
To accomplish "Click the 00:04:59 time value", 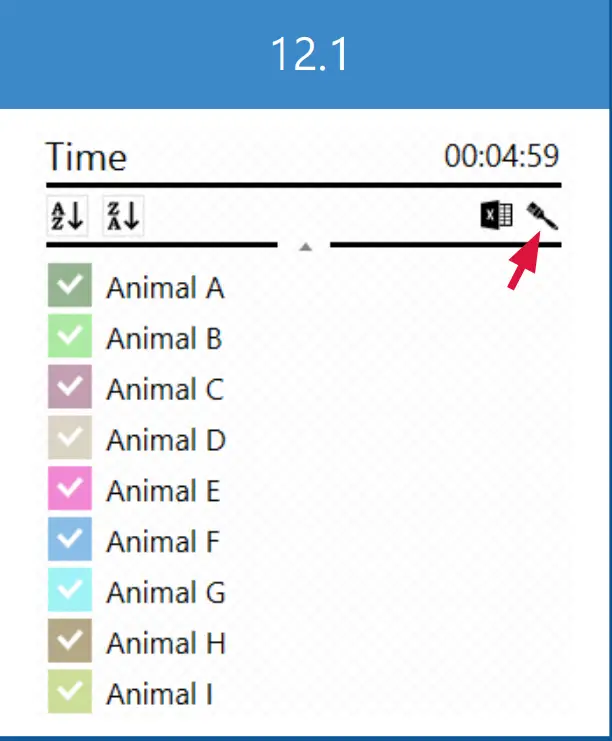I will pyautogui.click(x=502, y=157).
